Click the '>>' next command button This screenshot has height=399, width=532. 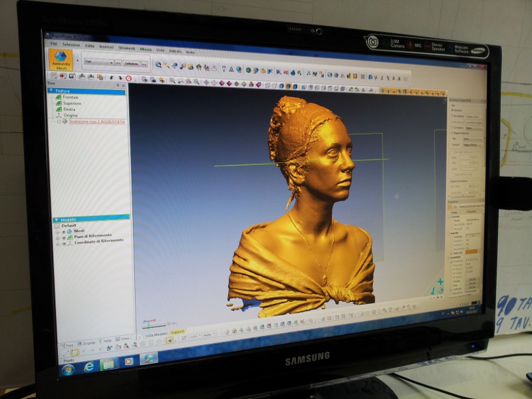144,64
